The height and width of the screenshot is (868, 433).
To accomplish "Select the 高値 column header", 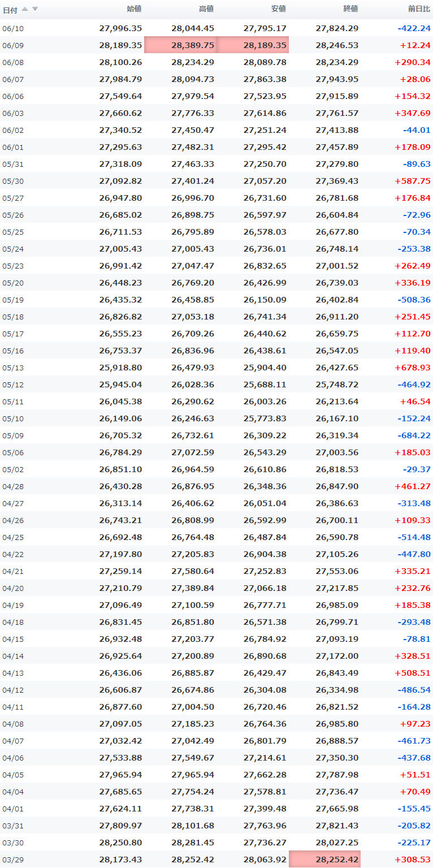I will pos(206,9).
